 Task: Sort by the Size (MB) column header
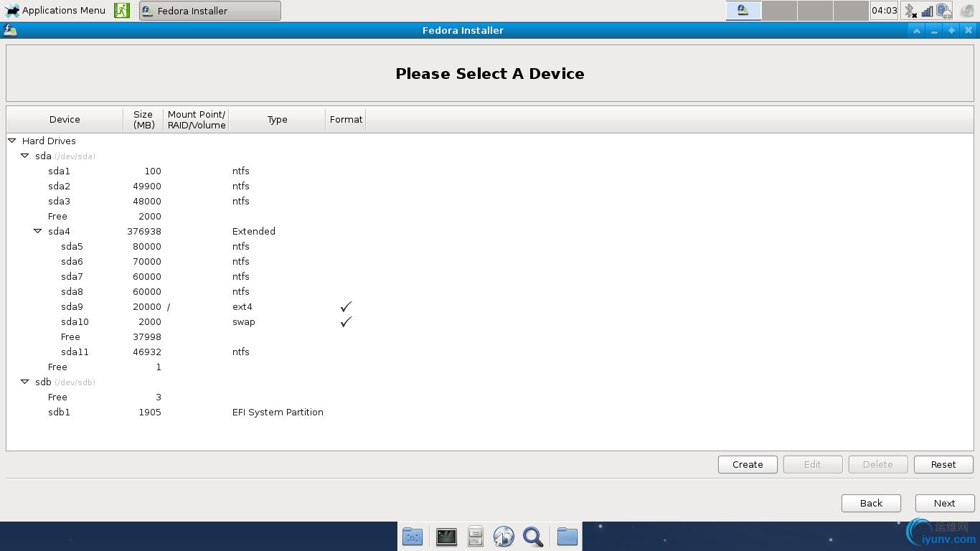tap(143, 120)
